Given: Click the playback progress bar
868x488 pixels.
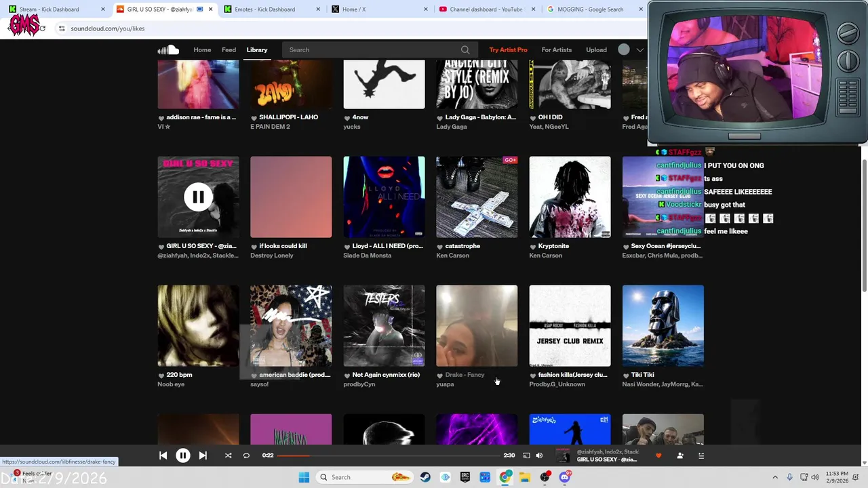Looking at the screenshot, I should coord(389,455).
